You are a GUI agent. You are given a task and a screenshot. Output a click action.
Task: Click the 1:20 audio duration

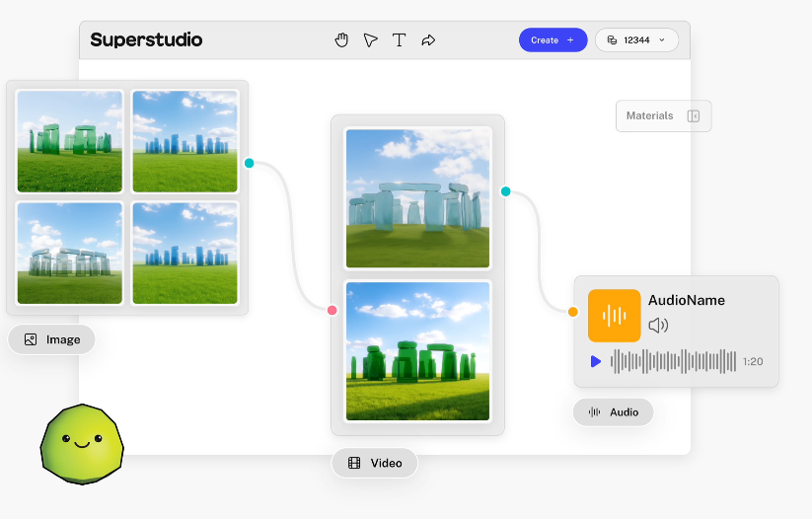coord(753,361)
